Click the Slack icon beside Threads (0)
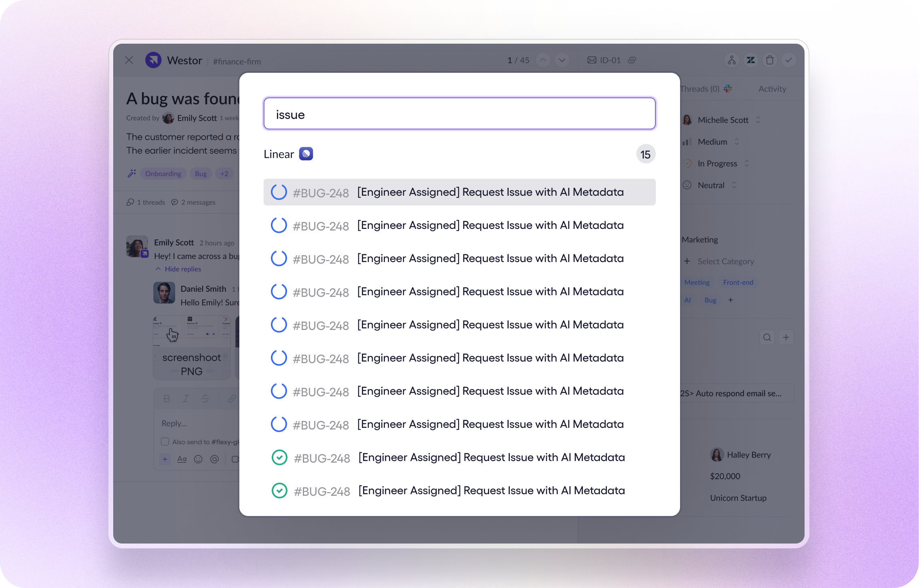Viewport: 919px width, 588px height. (x=728, y=89)
